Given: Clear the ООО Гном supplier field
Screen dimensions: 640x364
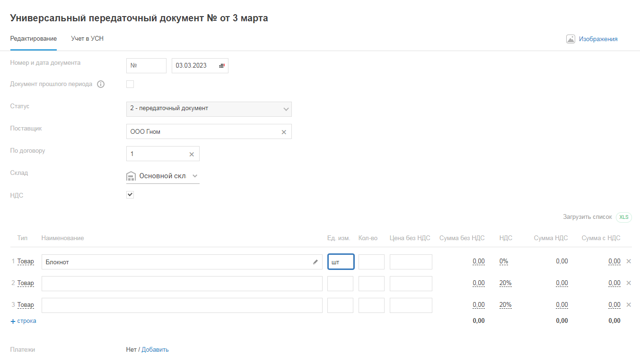Looking at the screenshot, I should (x=284, y=132).
